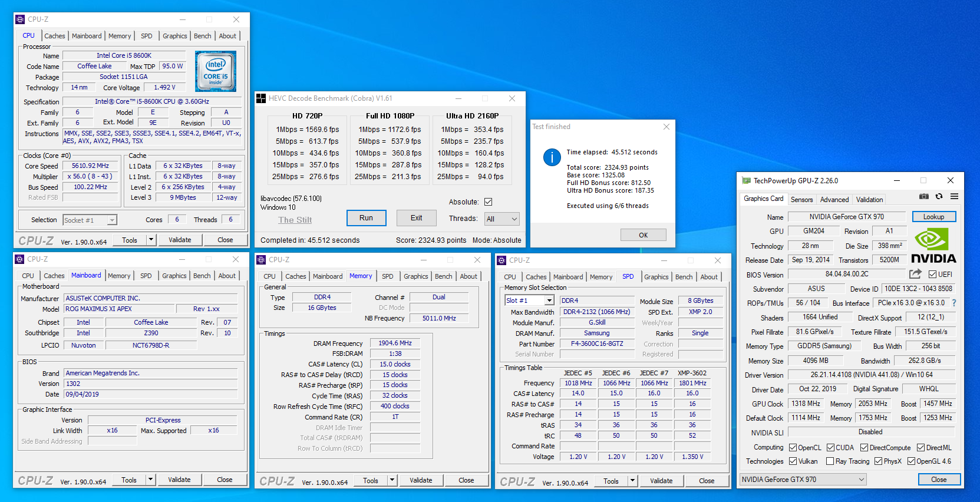
Task: Open the NVIDIA GeForce GTX 970 selector dropdown
Action: pyautogui.click(x=803, y=480)
